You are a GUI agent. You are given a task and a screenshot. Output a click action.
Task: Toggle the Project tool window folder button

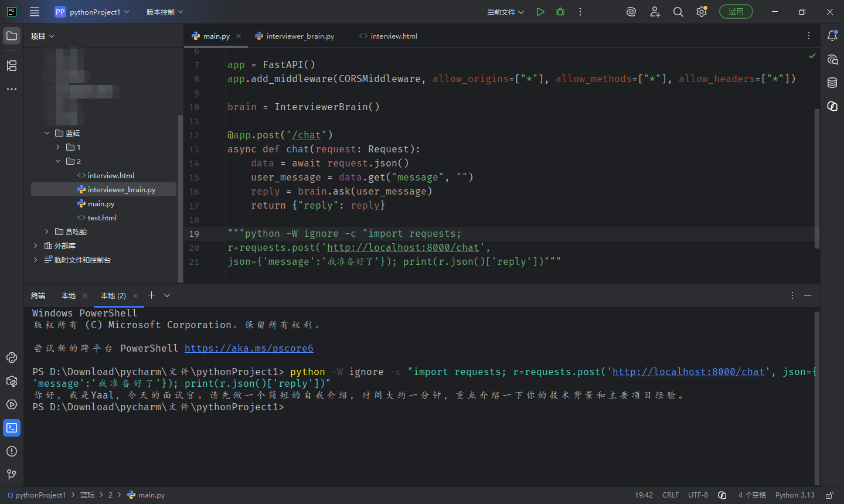12,36
